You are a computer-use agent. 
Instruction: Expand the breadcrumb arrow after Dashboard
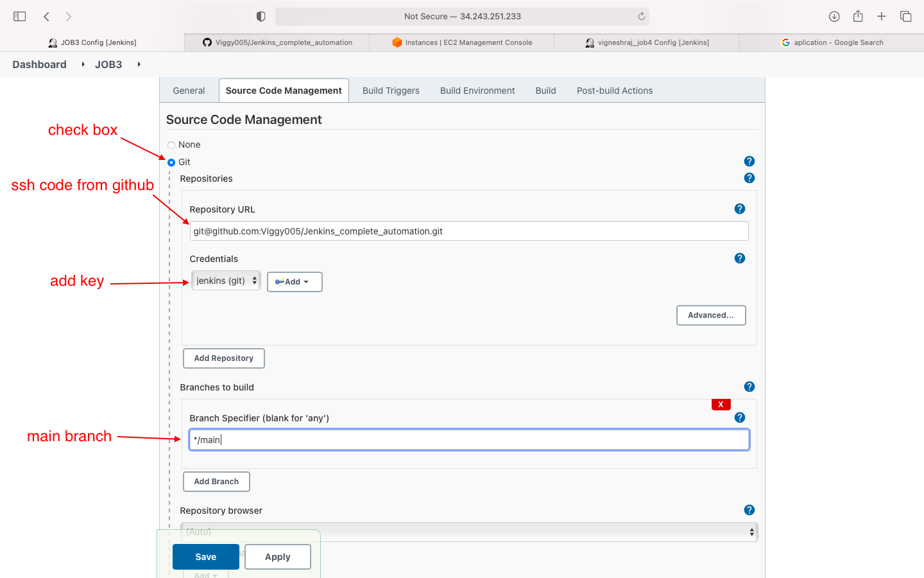[x=83, y=64]
